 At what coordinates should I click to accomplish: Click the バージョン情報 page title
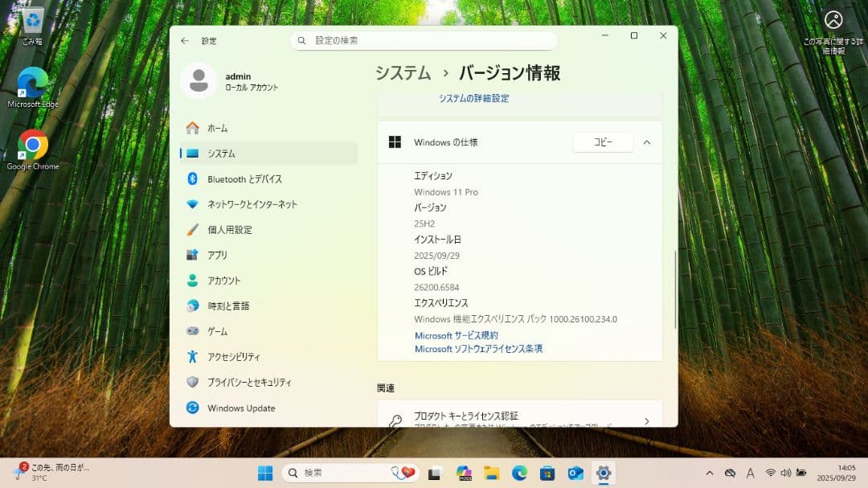tap(510, 72)
